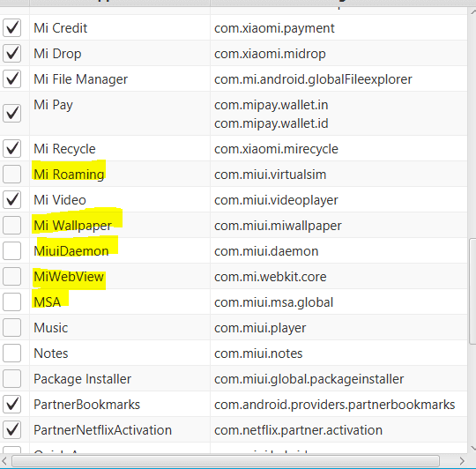Select the highlighted MiWebView name

pyautogui.click(x=69, y=277)
